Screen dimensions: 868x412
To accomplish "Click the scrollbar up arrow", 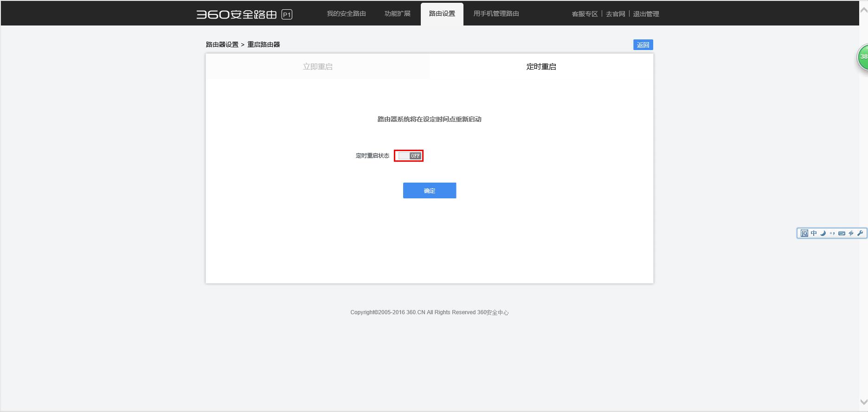I will coord(863,10).
